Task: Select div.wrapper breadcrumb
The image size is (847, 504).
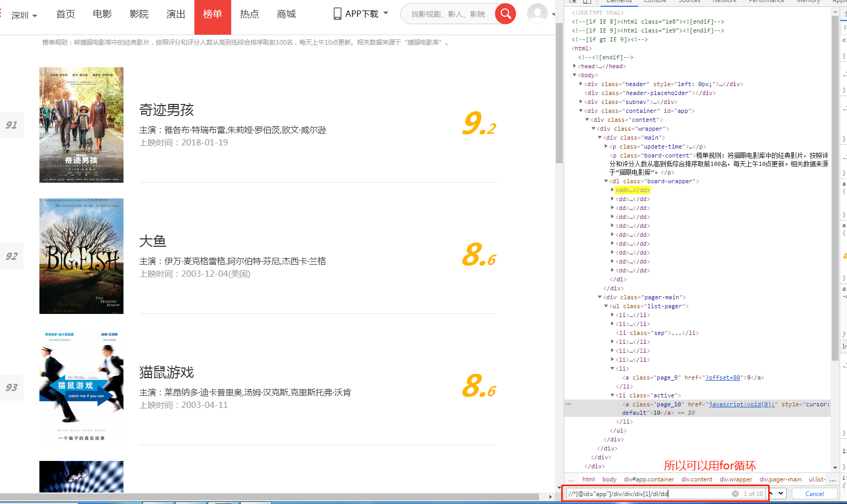Action: point(736,479)
